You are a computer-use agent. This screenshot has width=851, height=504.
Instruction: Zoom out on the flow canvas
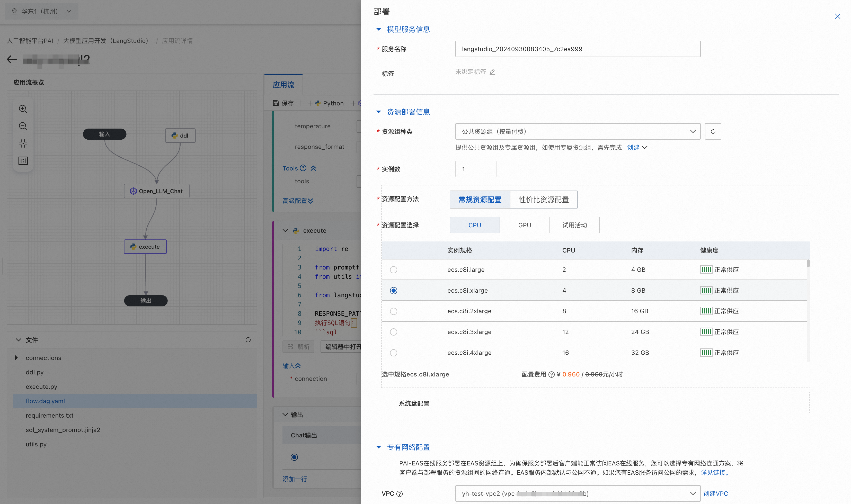pyautogui.click(x=23, y=126)
